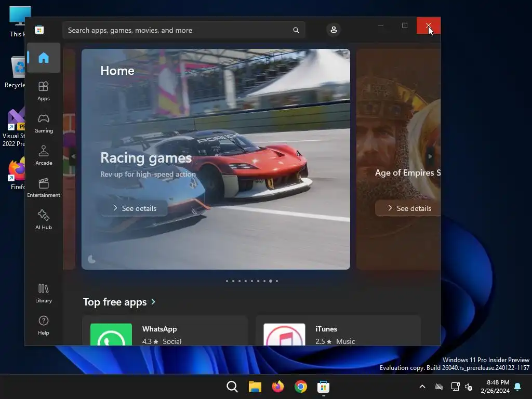The height and width of the screenshot is (399, 532).
Task: Show hidden system tray icons chevron
Action: 422,387
